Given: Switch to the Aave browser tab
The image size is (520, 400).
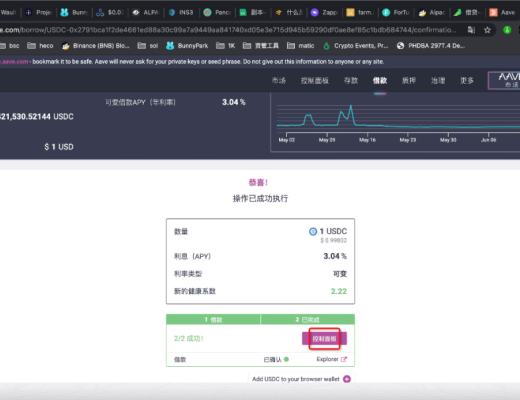Looking at the screenshot, I should click(x=502, y=12).
